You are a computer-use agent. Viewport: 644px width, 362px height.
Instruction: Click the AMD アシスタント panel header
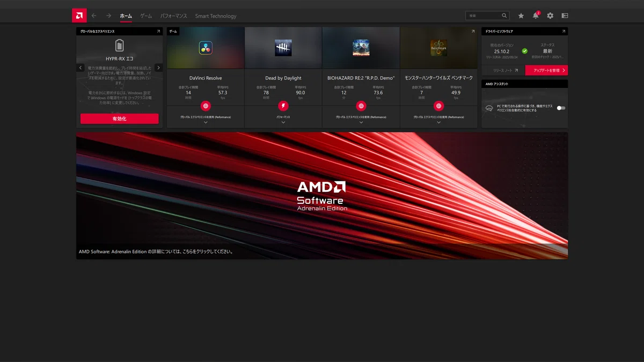coord(524,84)
